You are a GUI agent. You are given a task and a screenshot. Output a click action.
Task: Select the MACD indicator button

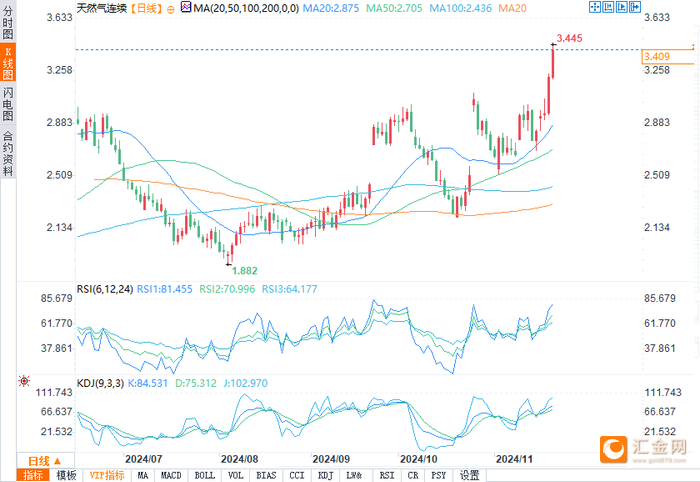click(x=171, y=476)
